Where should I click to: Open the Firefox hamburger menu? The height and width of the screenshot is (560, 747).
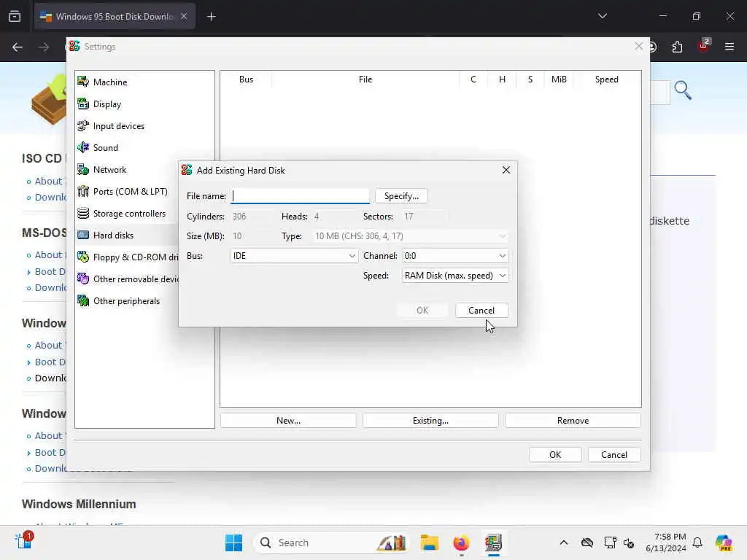(x=729, y=47)
